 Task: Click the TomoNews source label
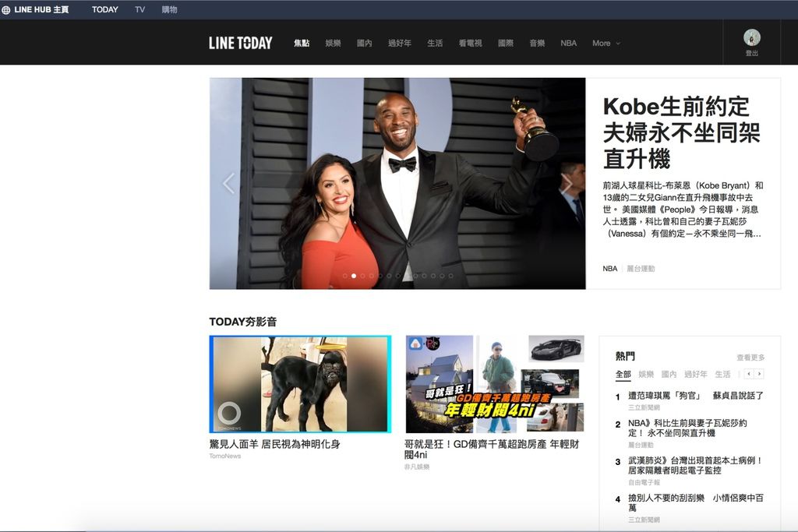click(225, 456)
